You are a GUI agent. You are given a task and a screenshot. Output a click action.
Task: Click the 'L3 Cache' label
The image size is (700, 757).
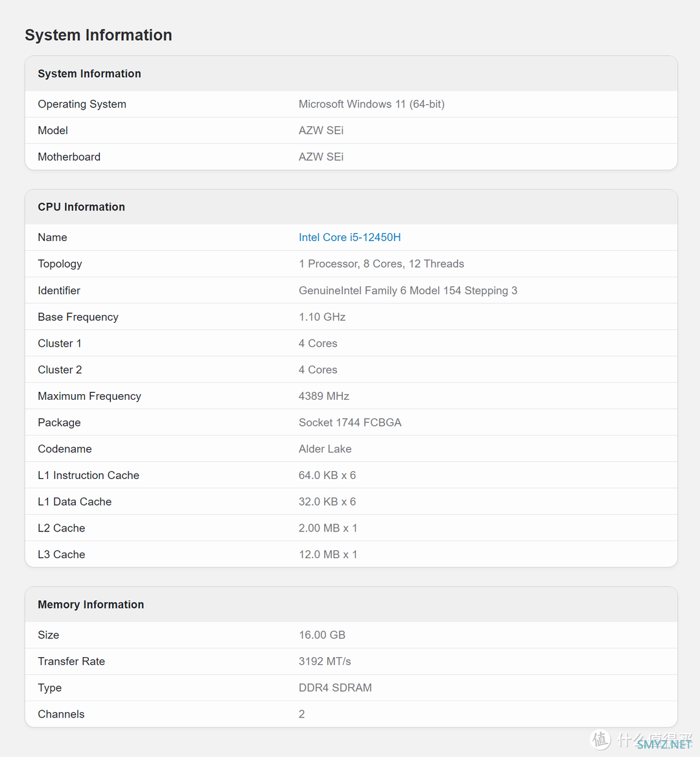[62, 555]
